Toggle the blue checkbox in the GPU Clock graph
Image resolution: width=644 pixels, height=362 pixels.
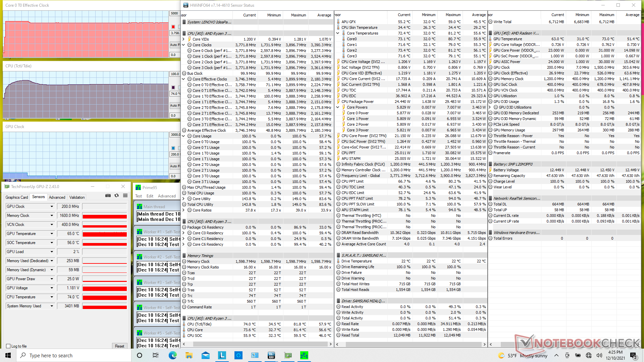173,148
